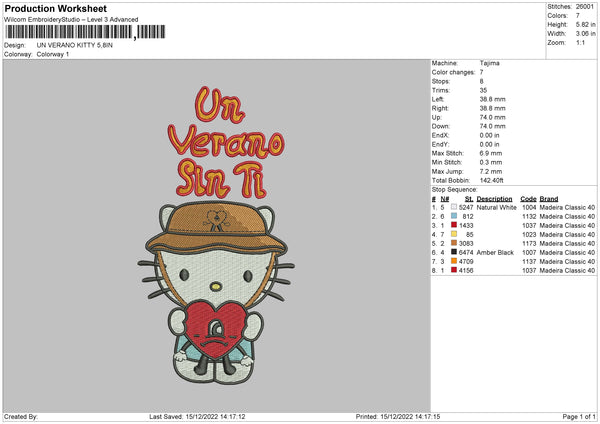Click the Trims value 35
The width and height of the screenshot is (600, 424).
coord(483,90)
